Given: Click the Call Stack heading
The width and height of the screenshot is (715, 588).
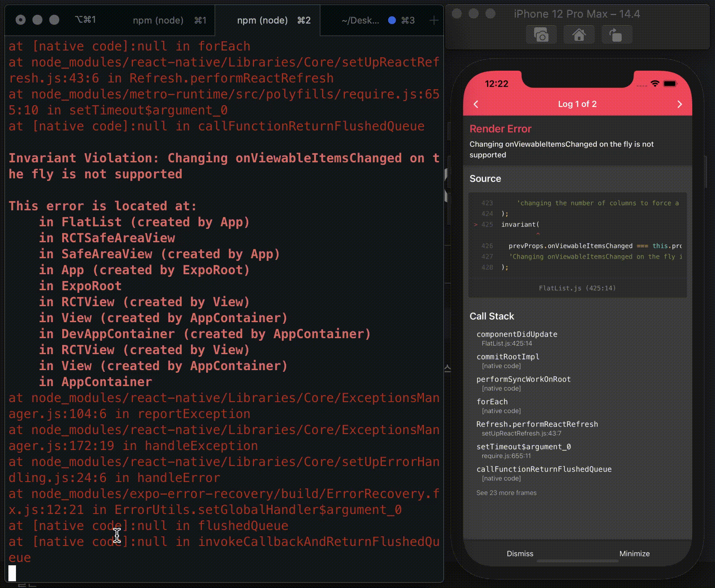Looking at the screenshot, I should (492, 316).
